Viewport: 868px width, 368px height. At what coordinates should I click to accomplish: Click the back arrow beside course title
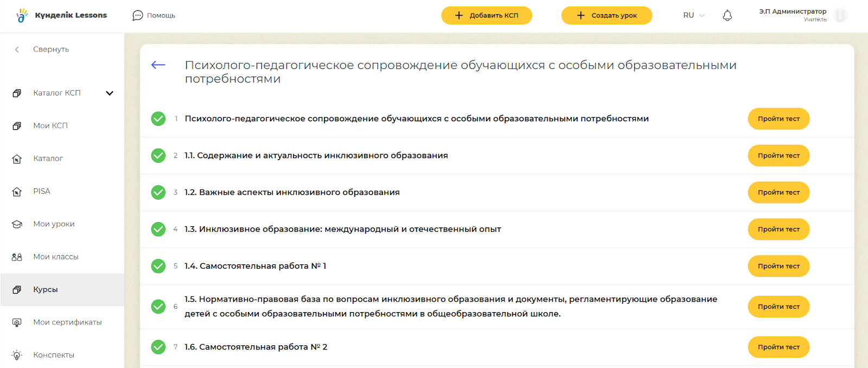pyautogui.click(x=158, y=65)
